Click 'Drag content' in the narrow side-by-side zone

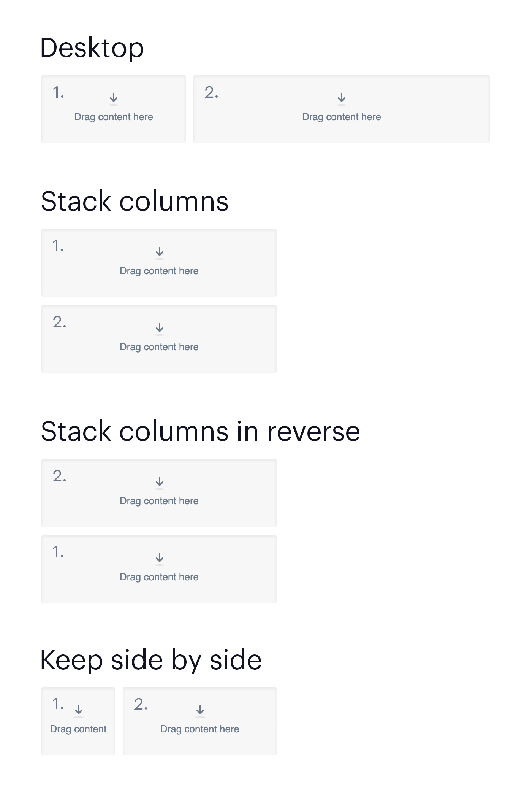coord(78,729)
